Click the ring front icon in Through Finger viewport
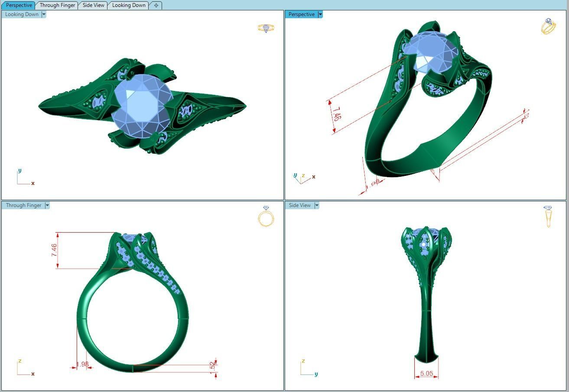Screen dimensions: 569x392 pyautogui.click(x=266, y=216)
